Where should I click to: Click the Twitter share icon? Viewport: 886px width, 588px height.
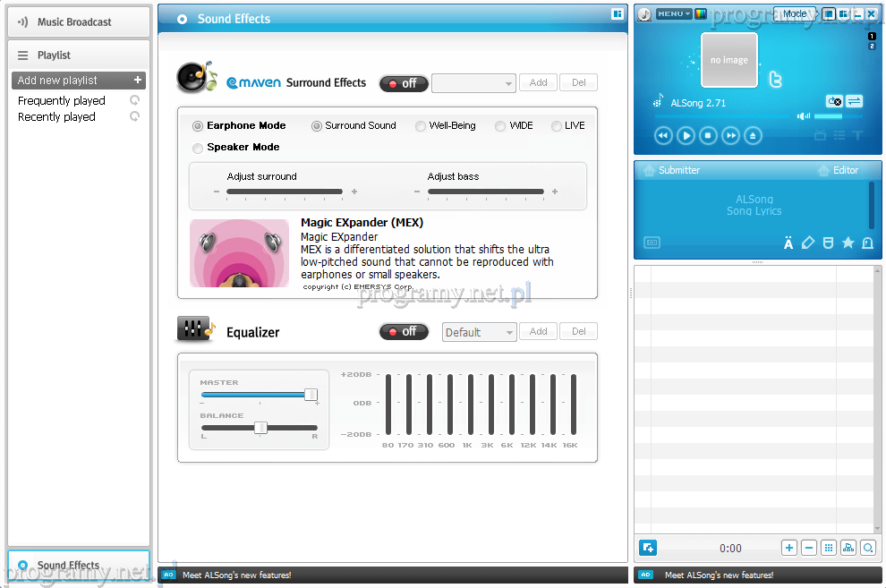click(x=776, y=81)
